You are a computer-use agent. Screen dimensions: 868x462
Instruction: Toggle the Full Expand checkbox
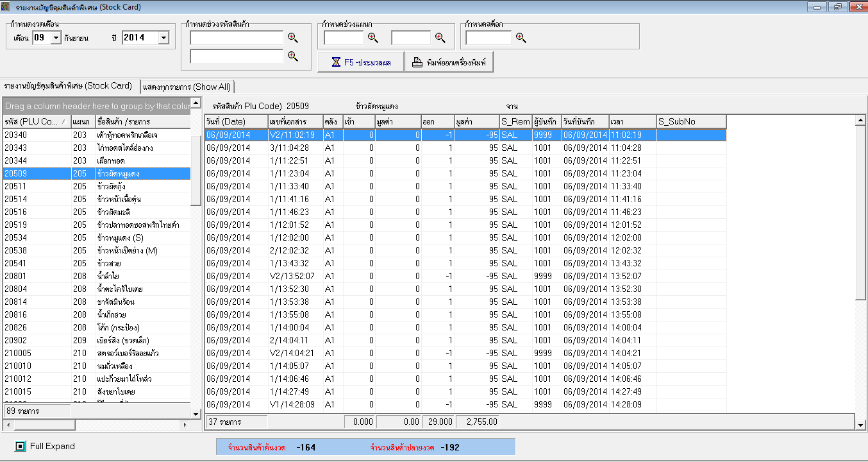21,446
